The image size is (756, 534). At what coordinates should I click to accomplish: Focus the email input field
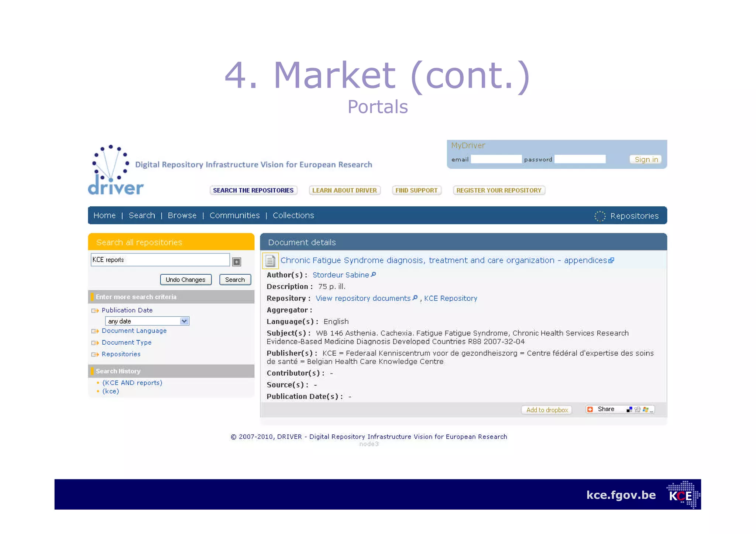click(x=496, y=159)
